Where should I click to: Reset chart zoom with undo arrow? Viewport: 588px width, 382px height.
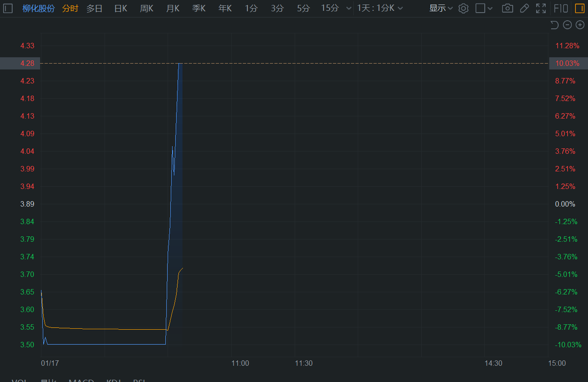[555, 25]
